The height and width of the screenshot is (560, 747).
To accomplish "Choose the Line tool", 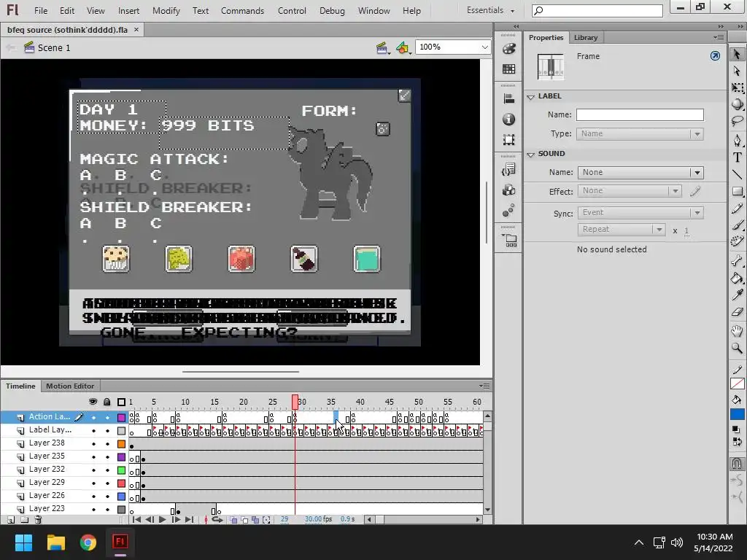I will click(x=737, y=174).
